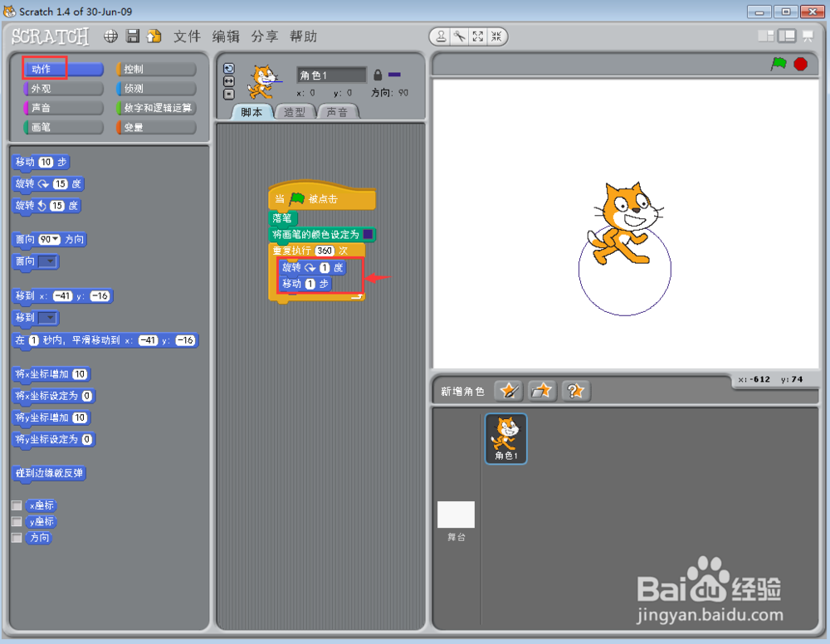This screenshot has height=644, width=830.
Task: Select the 声音 block category
Action: click(x=64, y=107)
